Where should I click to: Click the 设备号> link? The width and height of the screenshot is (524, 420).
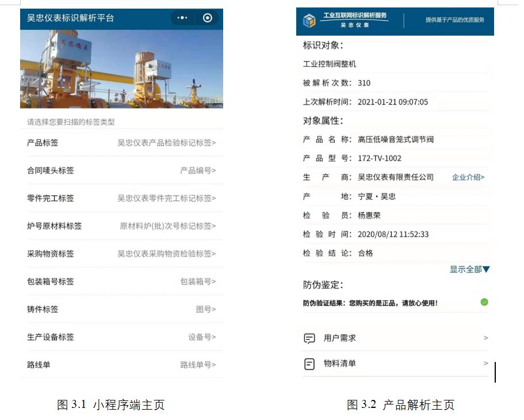click(202, 337)
